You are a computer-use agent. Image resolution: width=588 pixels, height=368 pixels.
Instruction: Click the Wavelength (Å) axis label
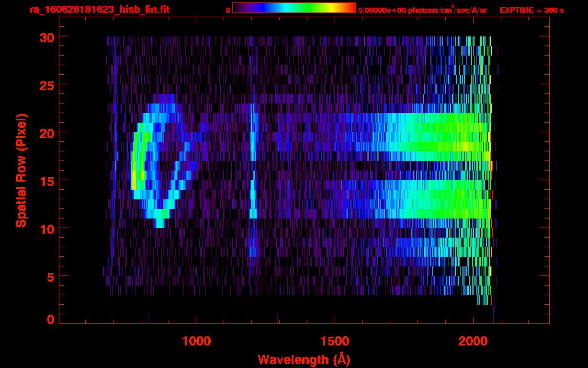point(303,359)
